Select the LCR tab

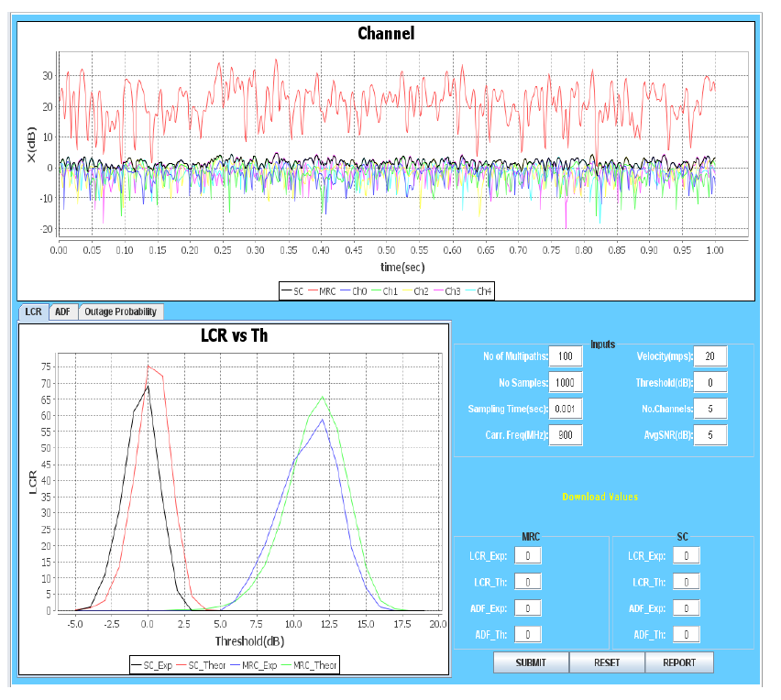[x=33, y=312]
